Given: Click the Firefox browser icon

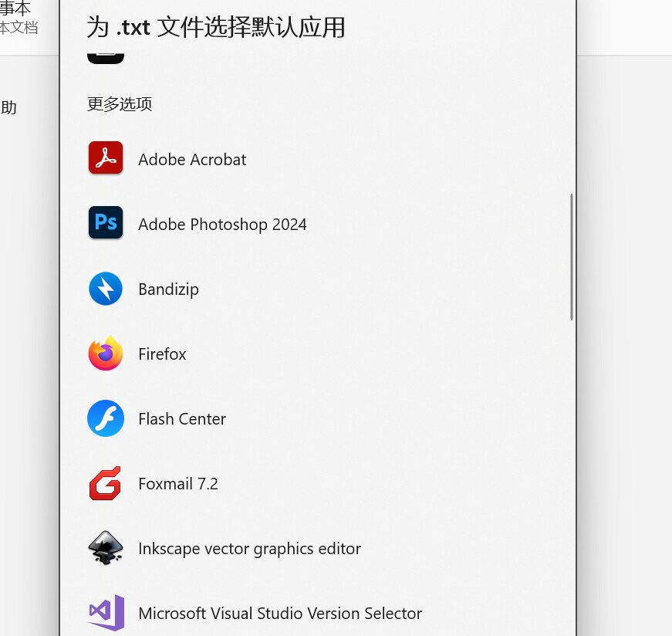Looking at the screenshot, I should [106, 353].
